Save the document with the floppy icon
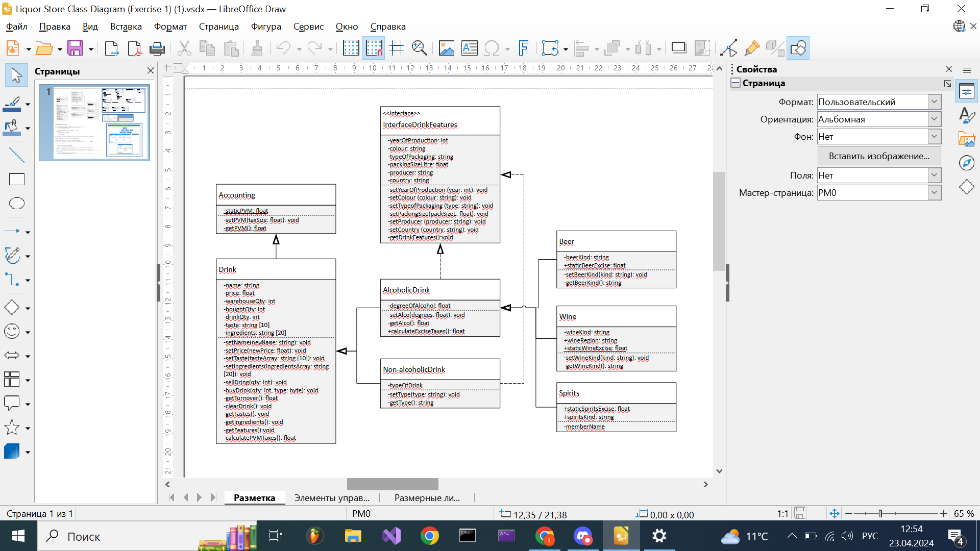980x551 pixels. click(x=75, y=48)
